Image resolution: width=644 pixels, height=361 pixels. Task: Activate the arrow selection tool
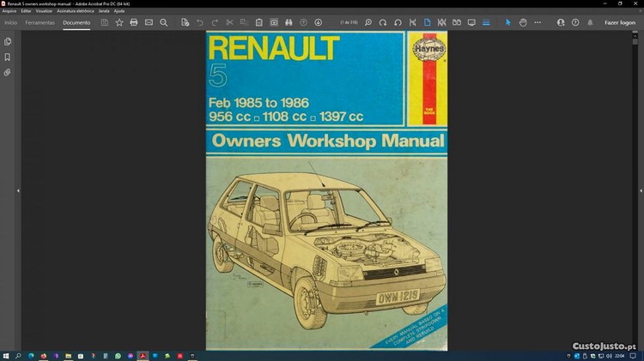(507, 22)
